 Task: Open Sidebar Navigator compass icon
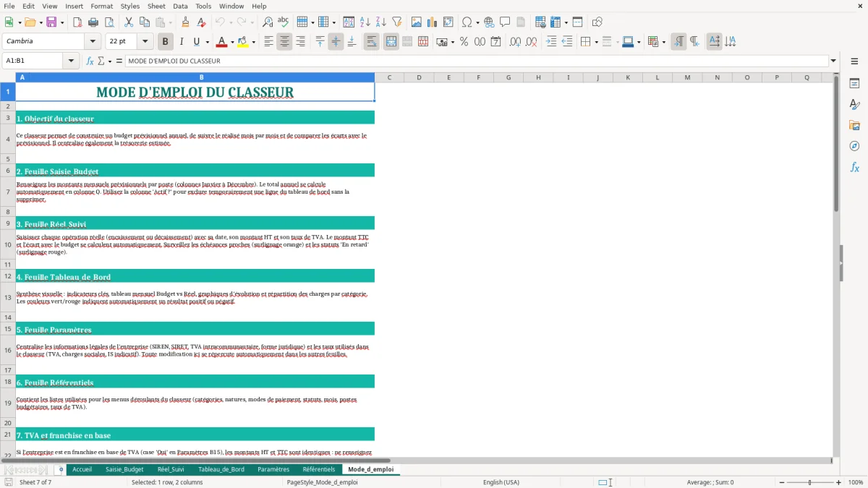point(854,146)
